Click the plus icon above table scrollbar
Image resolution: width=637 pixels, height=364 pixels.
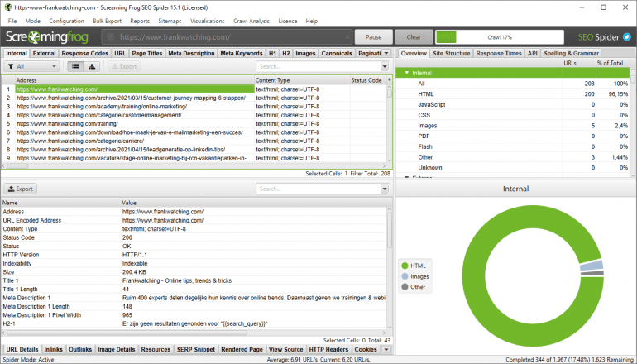point(389,80)
